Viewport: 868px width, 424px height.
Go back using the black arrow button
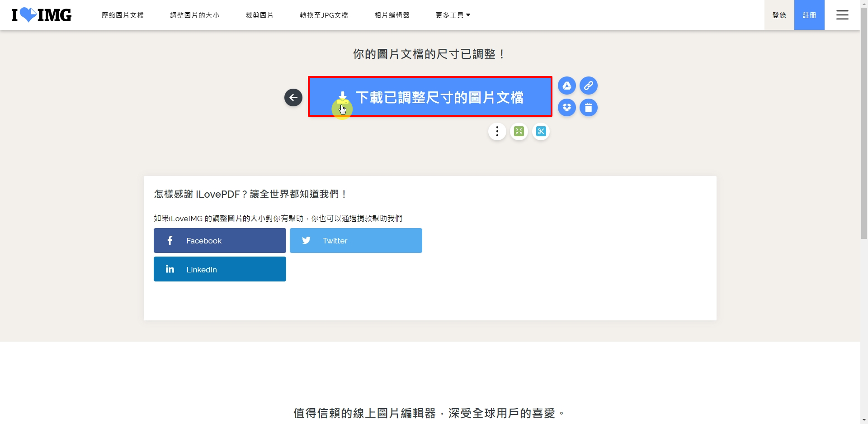(x=293, y=97)
